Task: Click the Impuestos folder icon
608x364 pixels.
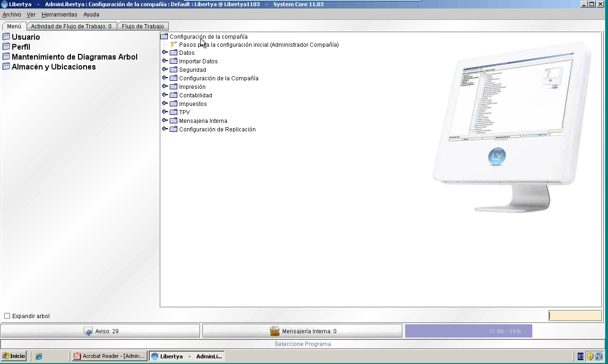Action: click(174, 104)
